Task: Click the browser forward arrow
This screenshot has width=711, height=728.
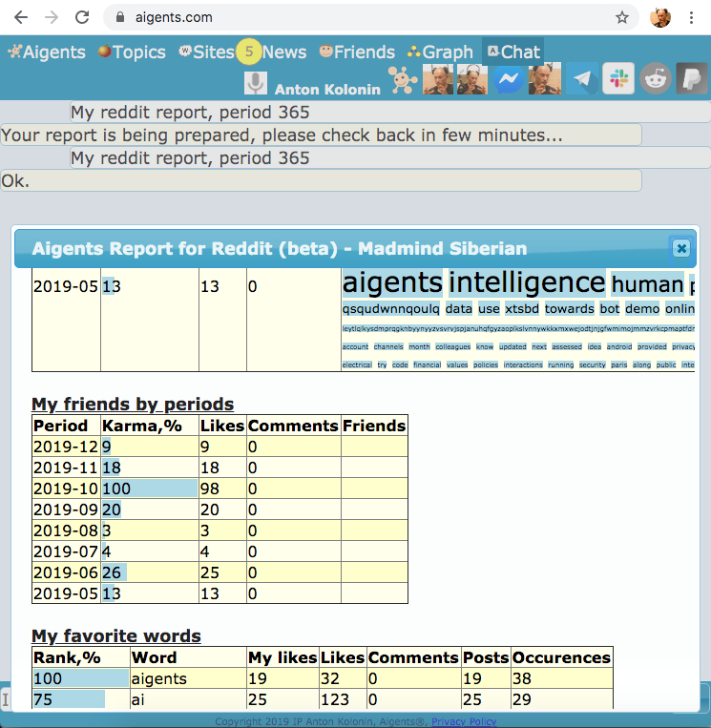Action: [x=52, y=17]
